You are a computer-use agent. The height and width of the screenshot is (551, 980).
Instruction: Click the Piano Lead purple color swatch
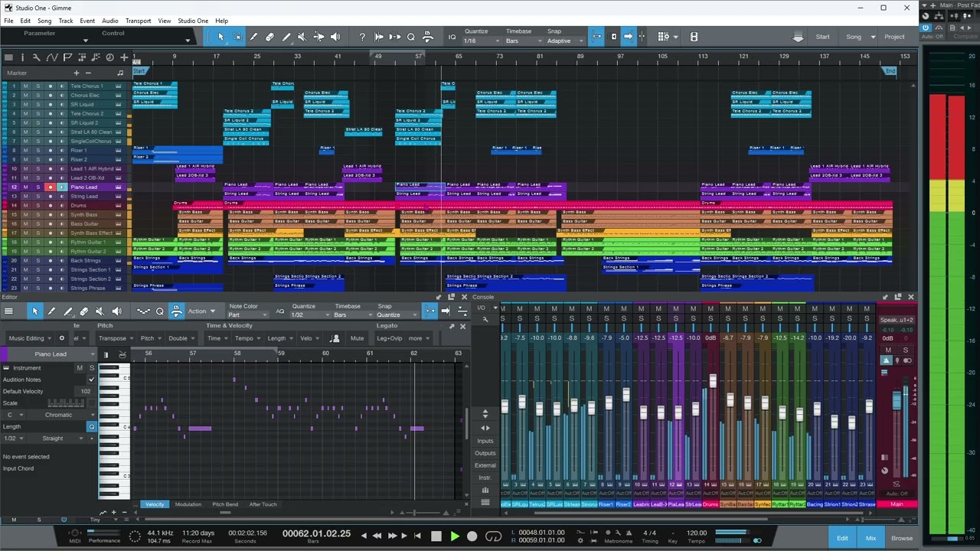[x=4, y=354]
